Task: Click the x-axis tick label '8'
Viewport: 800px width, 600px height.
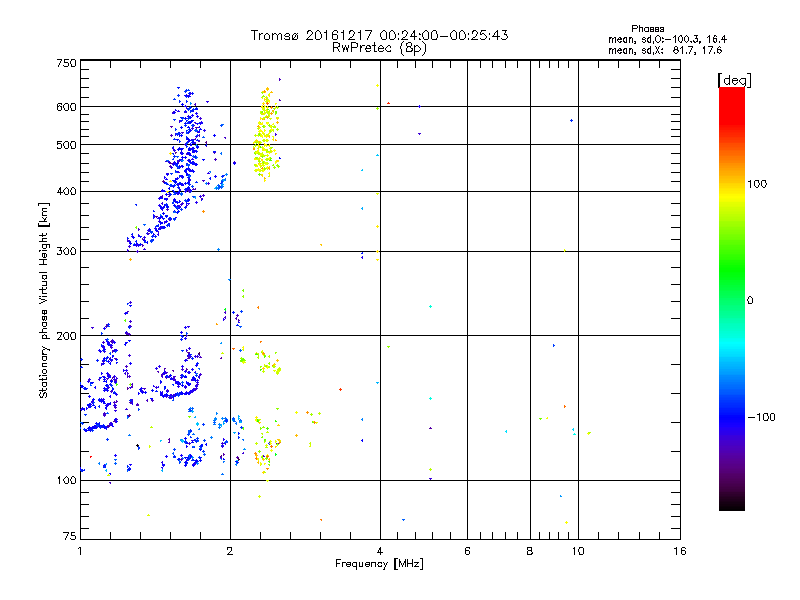Action: pos(530,551)
